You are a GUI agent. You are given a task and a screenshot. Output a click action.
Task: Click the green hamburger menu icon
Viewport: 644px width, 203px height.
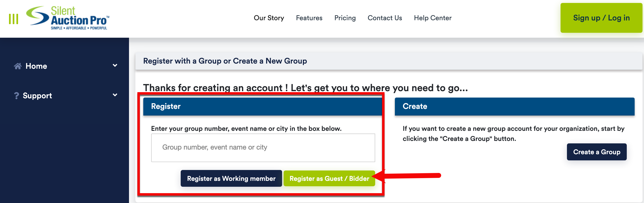click(14, 19)
